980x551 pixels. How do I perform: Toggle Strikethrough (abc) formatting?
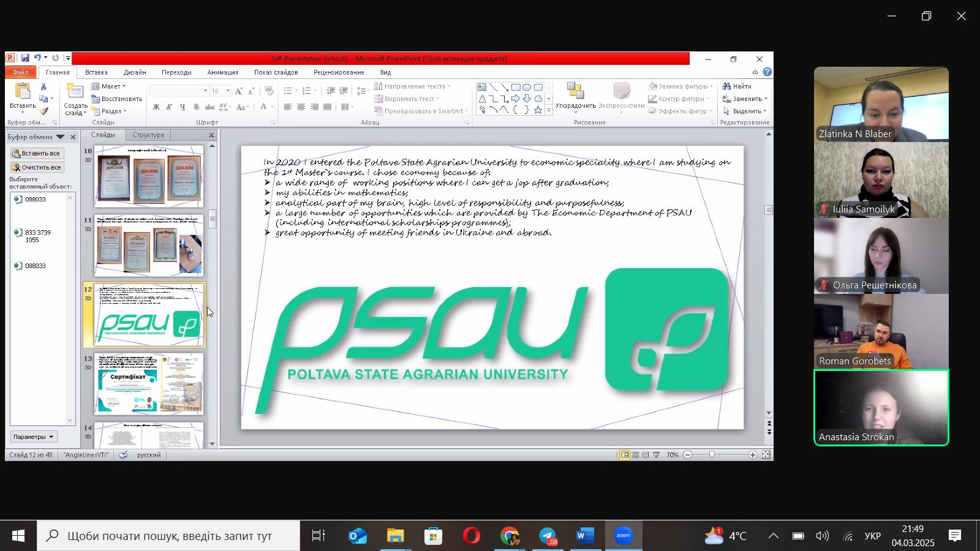click(209, 107)
